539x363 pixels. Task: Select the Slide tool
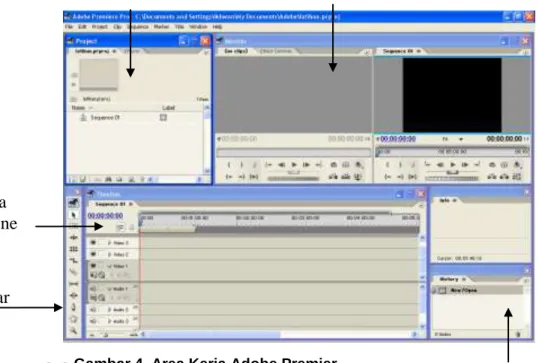click(x=73, y=295)
